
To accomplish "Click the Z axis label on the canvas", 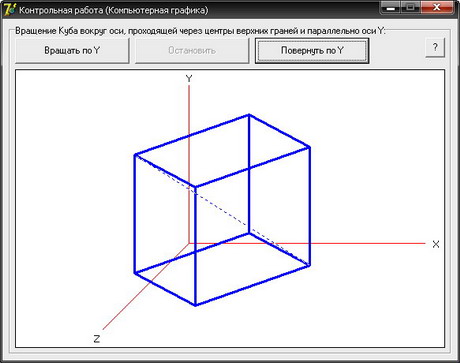I will [97, 339].
